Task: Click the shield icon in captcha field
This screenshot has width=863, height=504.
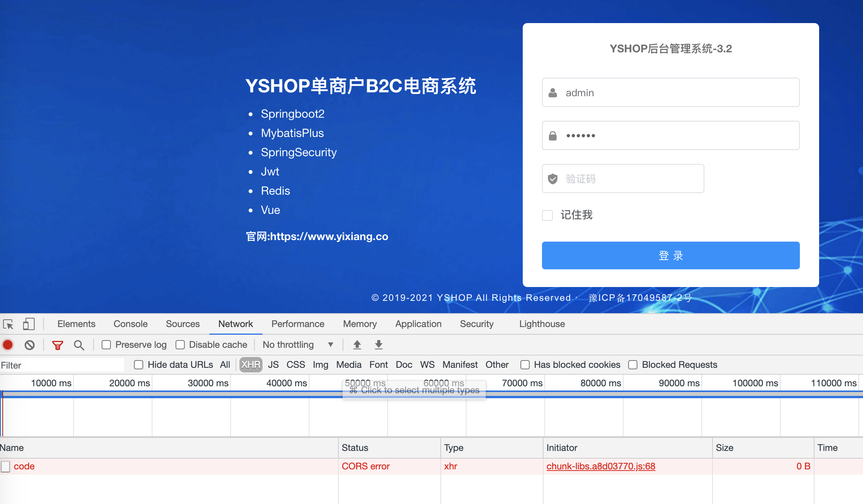Action: click(553, 179)
